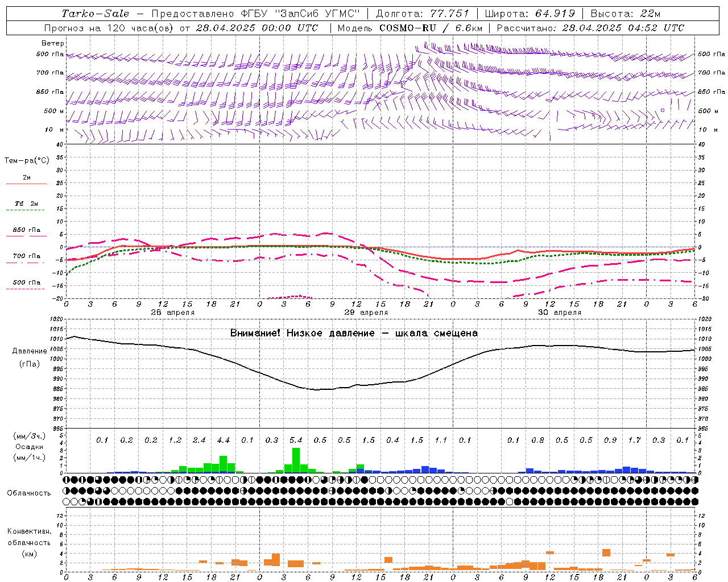The height and width of the screenshot is (582, 728).
Task: Click the 0.8 precipitation total
Action: pos(538,440)
